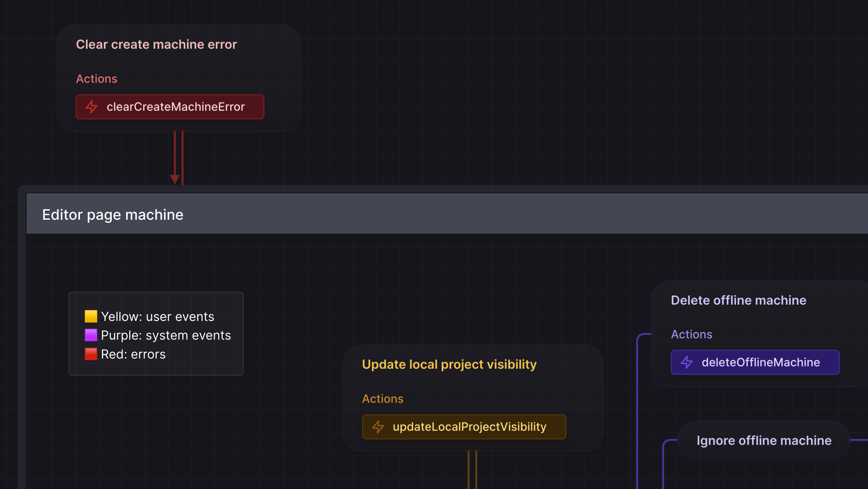Click the lightning icon on updateLocalProjectVisibility
The height and width of the screenshot is (489, 868).
point(378,427)
